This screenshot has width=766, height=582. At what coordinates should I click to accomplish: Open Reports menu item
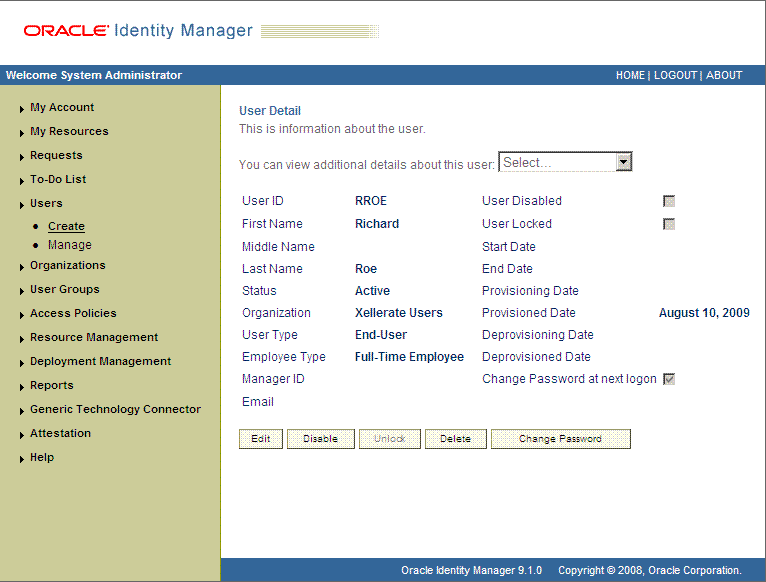(x=52, y=385)
